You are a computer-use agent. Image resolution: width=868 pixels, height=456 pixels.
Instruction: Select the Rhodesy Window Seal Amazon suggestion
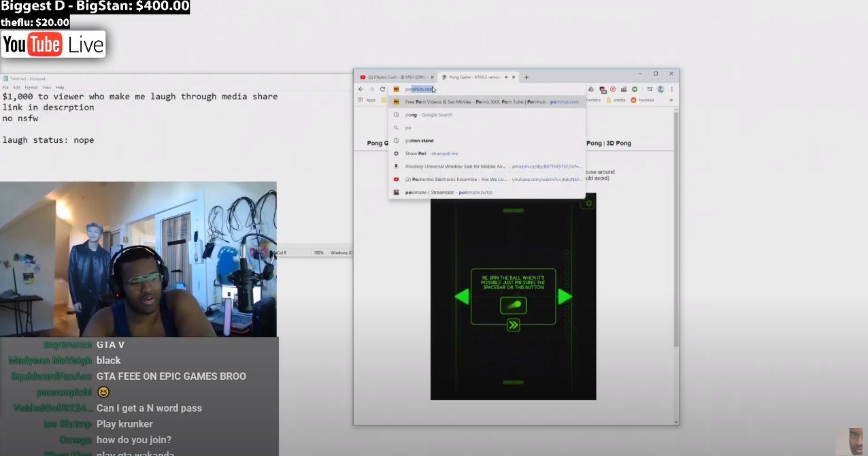(x=487, y=166)
